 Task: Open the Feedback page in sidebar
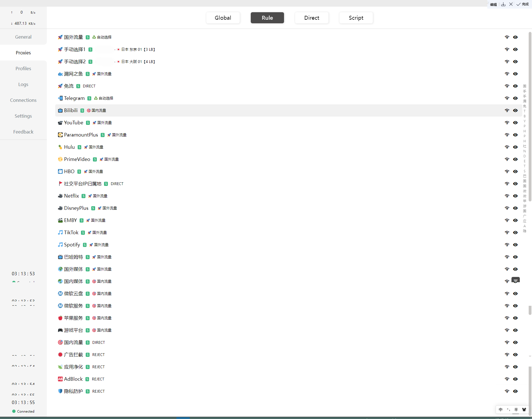pos(23,132)
